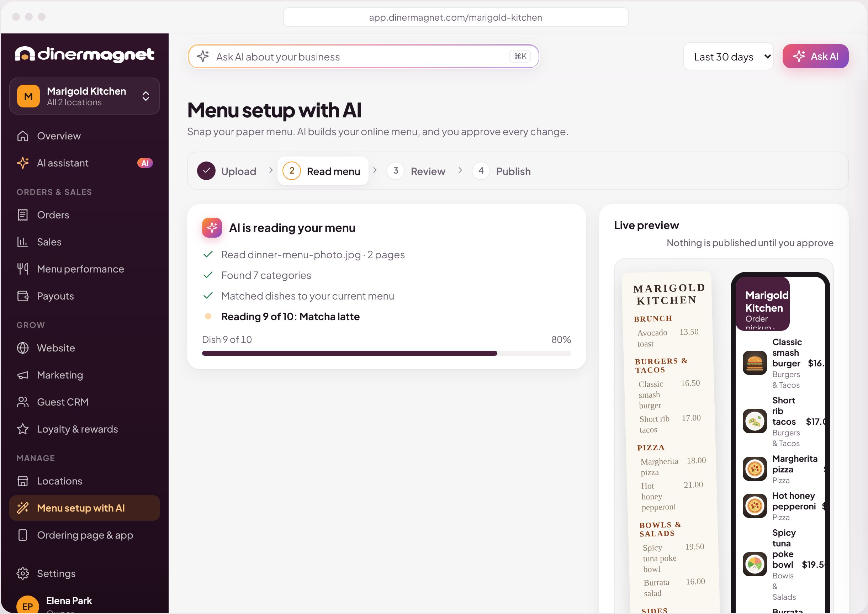Image resolution: width=868 pixels, height=614 pixels.
Task: Click the Payouts wallet icon
Action: 23,296
